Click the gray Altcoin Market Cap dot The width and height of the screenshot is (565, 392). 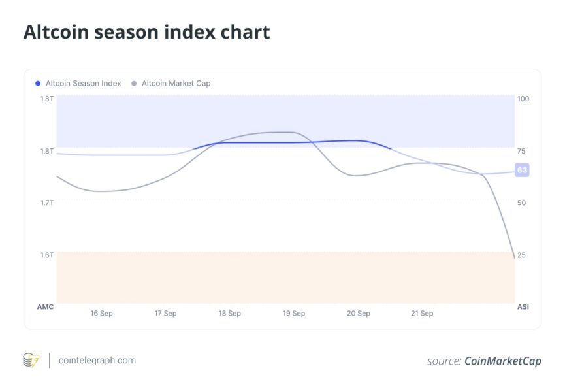pos(135,84)
